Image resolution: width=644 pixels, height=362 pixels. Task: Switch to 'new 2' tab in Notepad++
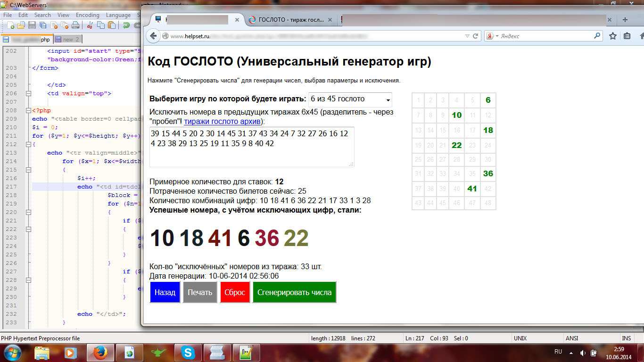tap(68, 39)
